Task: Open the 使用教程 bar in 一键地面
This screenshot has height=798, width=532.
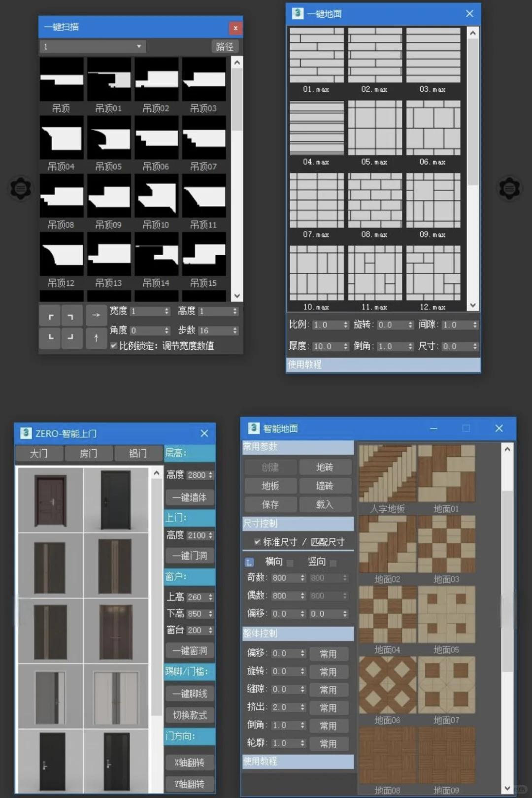Action: tap(383, 365)
